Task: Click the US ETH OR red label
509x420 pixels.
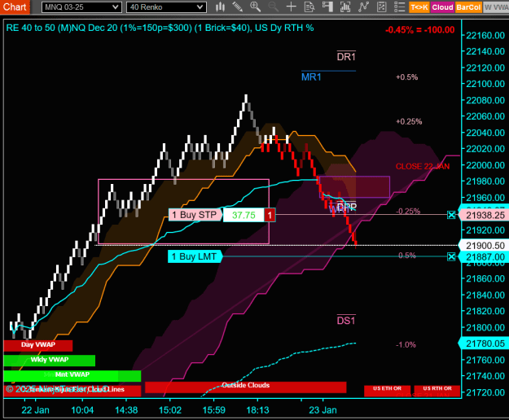Action: click(x=387, y=390)
